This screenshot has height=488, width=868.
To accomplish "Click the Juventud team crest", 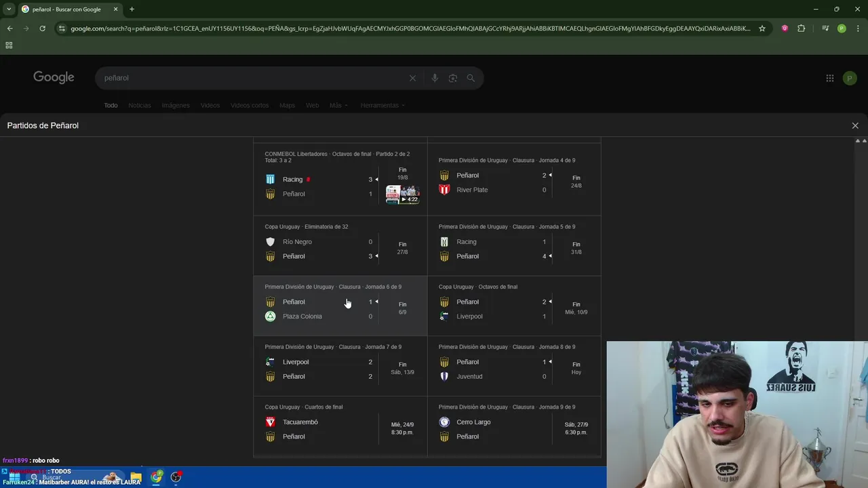I will click(x=444, y=376).
